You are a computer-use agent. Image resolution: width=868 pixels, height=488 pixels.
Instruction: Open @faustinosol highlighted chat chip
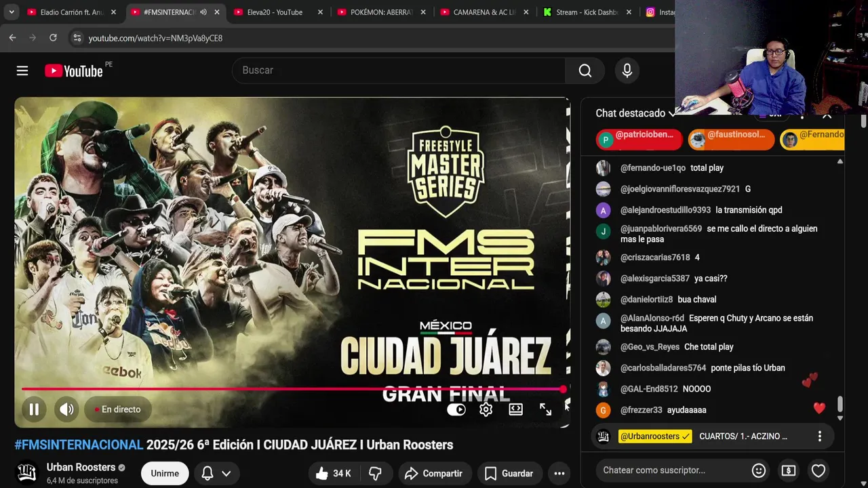tap(731, 139)
